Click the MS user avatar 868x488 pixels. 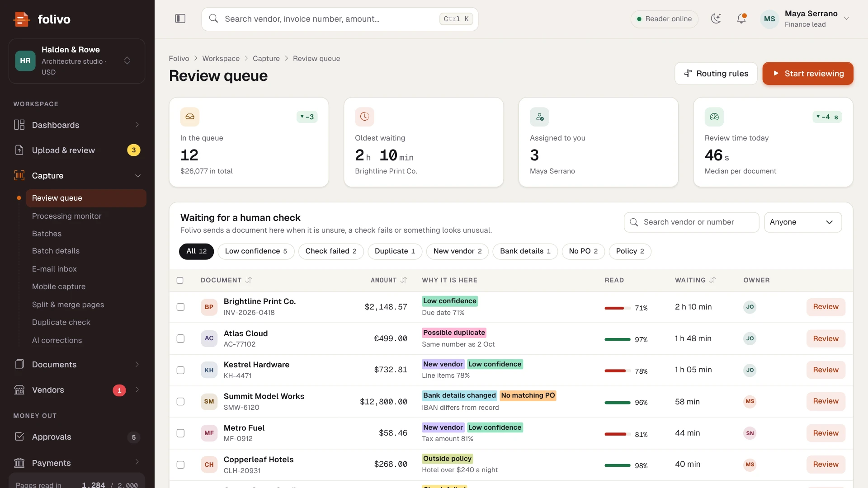coord(769,19)
